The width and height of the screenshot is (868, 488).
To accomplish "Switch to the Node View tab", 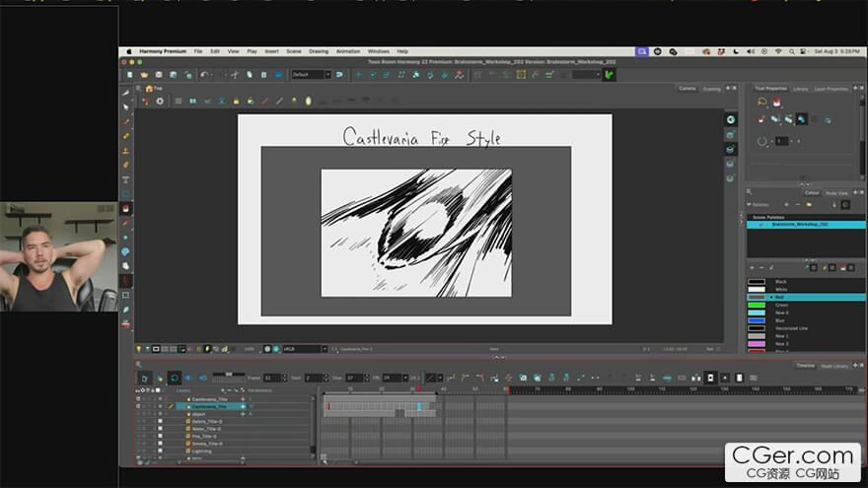I will pos(836,193).
